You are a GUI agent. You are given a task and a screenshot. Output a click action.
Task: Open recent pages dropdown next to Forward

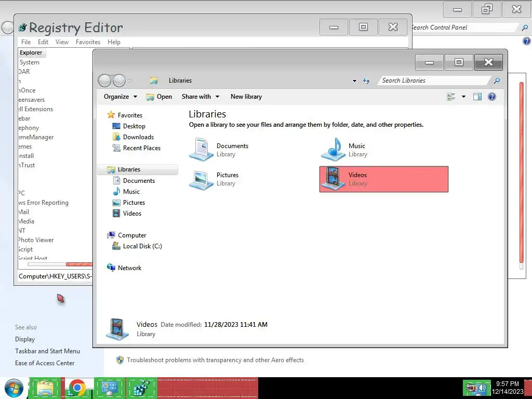coord(129,81)
